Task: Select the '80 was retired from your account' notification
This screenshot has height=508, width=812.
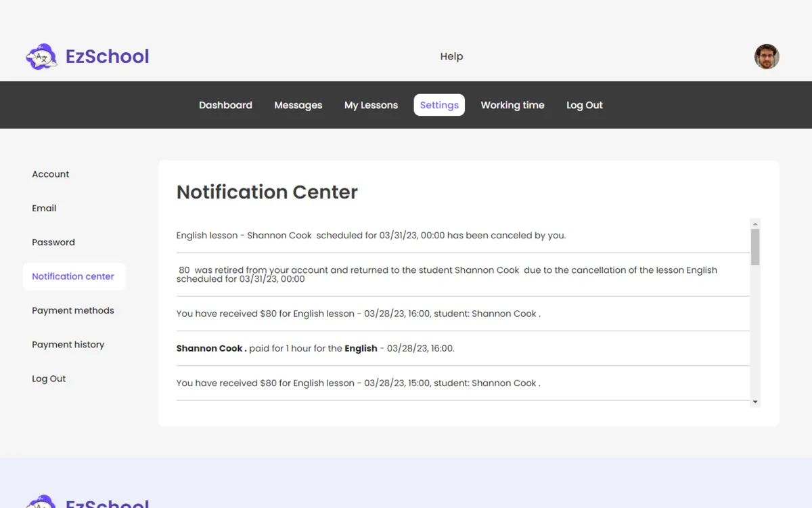Action: pyautogui.click(x=463, y=274)
